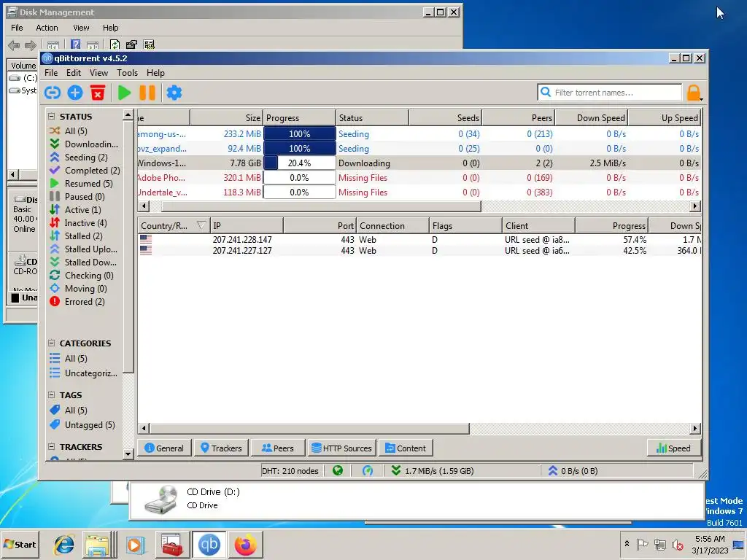Select the Windows-1... downloading torrent row
The width and height of the screenshot is (747, 560).
(x=419, y=163)
